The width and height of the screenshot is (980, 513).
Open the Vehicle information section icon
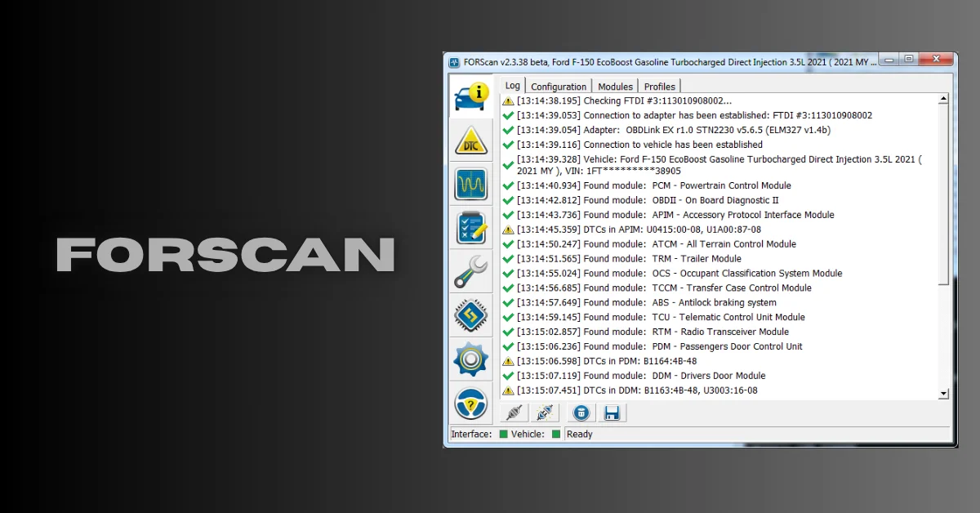tap(471, 97)
